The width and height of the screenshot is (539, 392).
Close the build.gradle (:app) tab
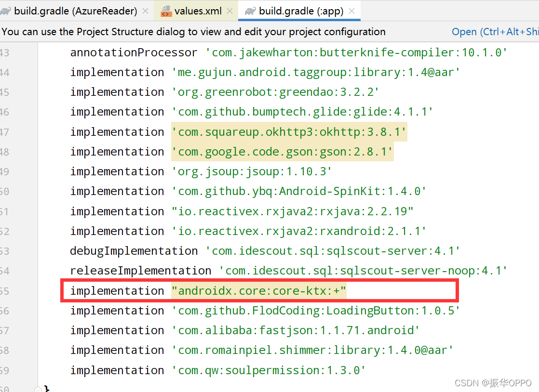click(x=351, y=11)
